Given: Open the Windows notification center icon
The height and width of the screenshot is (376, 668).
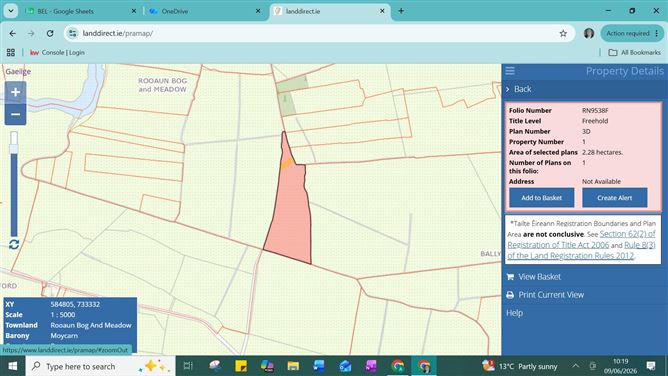Looking at the screenshot, I should coord(651,366).
